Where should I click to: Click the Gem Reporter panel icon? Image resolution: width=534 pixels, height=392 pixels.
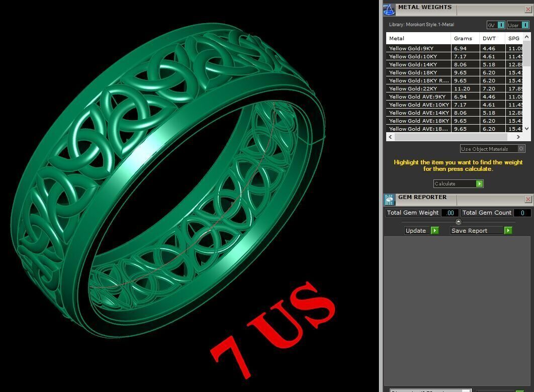point(389,200)
